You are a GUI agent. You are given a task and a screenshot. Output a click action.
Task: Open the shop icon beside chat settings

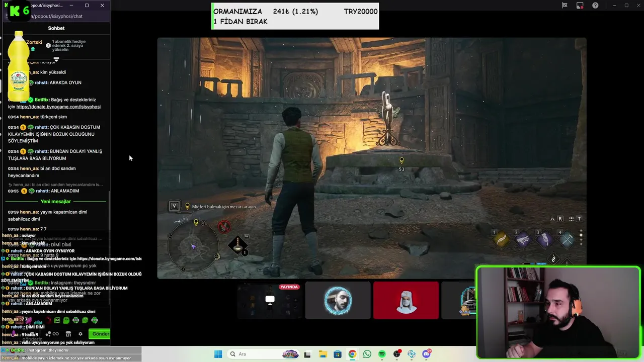[68, 334]
